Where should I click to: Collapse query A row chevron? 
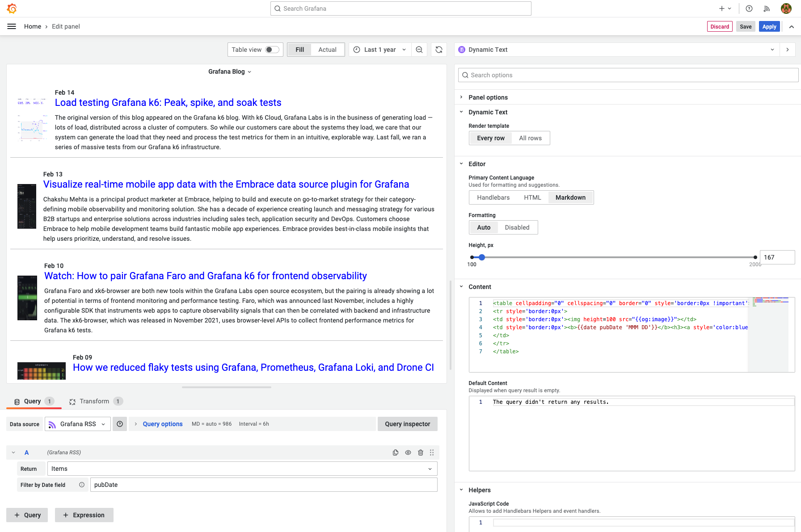[13, 452]
